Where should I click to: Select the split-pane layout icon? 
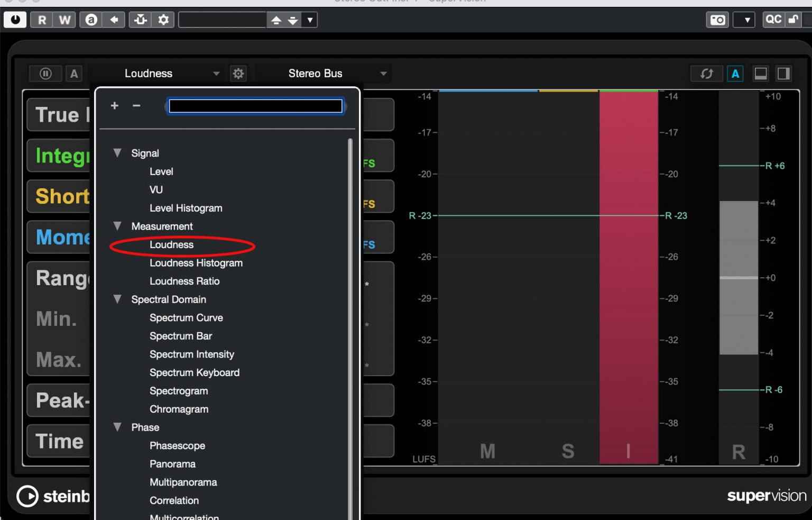coord(784,74)
